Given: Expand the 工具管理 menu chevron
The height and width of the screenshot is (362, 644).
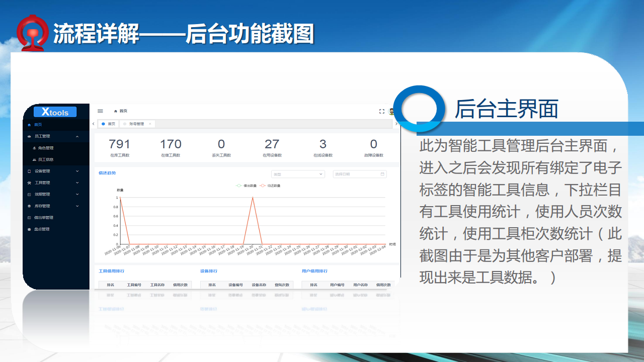Looking at the screenshot, I should click(x=77, y=183).
